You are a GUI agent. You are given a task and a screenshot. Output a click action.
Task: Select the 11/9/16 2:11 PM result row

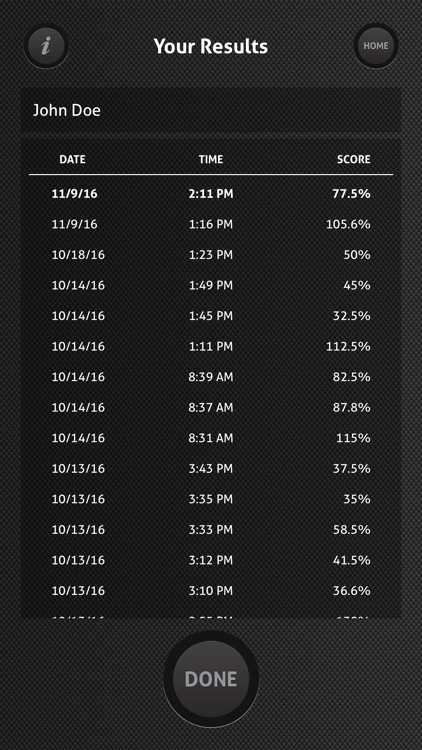[x=211, y=194]
